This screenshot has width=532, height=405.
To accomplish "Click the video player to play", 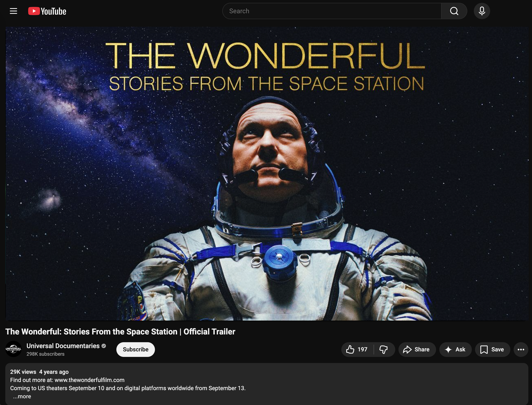I will click(267, 173).
